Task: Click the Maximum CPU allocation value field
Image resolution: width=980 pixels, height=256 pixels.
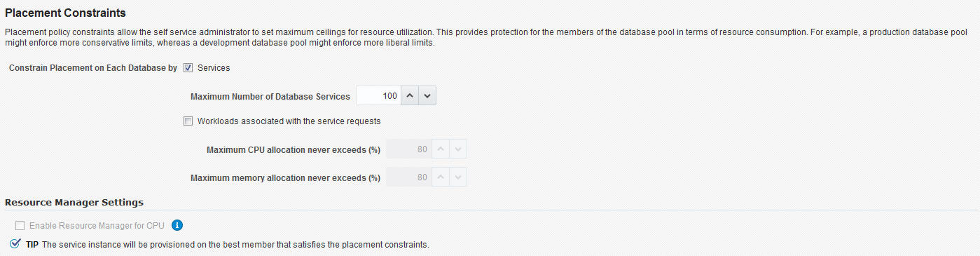Action: tap(408, 149)
